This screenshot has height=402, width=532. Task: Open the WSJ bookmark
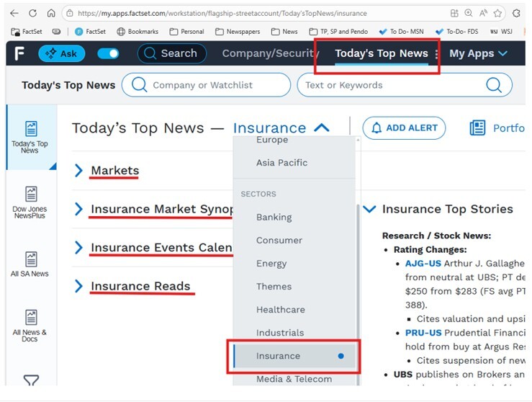(x=501, y=32)
